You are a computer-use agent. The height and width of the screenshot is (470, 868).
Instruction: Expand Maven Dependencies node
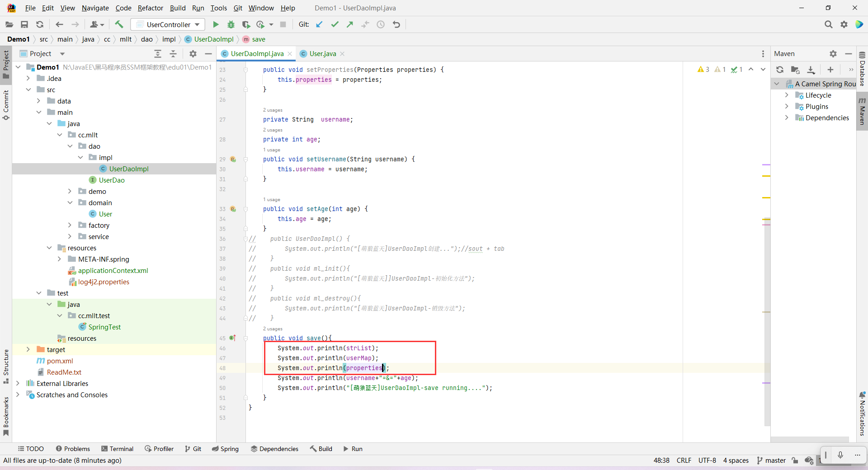[787, 117]
